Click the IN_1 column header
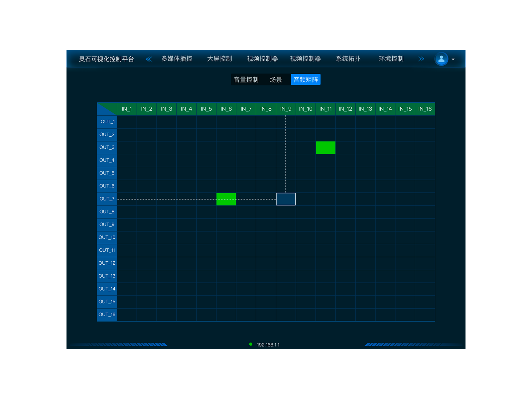Image resolution: width=532 pixels, height=399 pixels. [127, 109]
